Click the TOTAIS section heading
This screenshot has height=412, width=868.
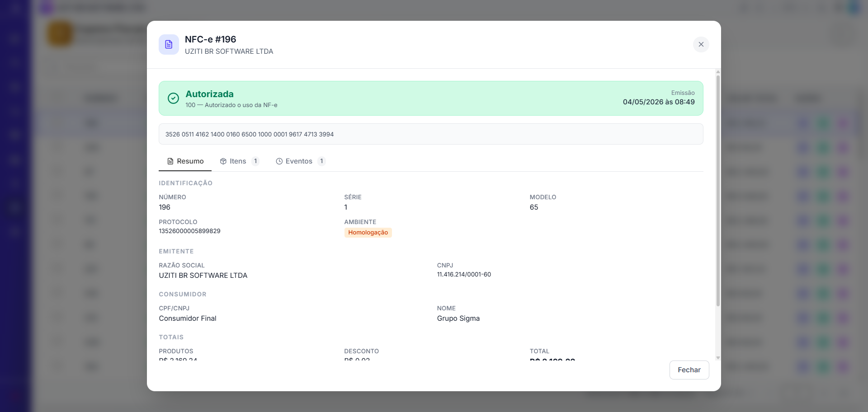pos(171,337)
